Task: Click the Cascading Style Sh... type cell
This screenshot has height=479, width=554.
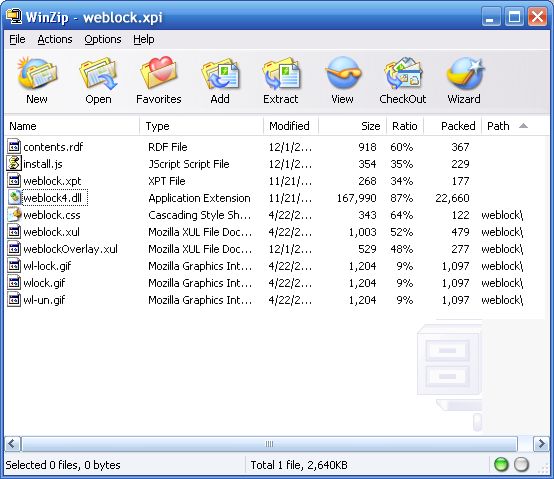Action: tap(200, 215)
